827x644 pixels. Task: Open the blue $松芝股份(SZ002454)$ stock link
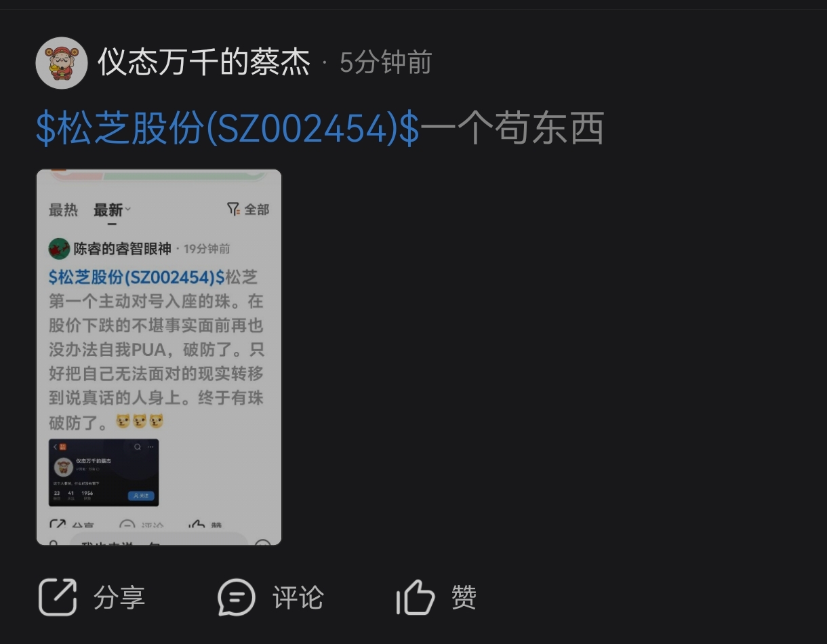pyautogui.click(x=228, y=128)
